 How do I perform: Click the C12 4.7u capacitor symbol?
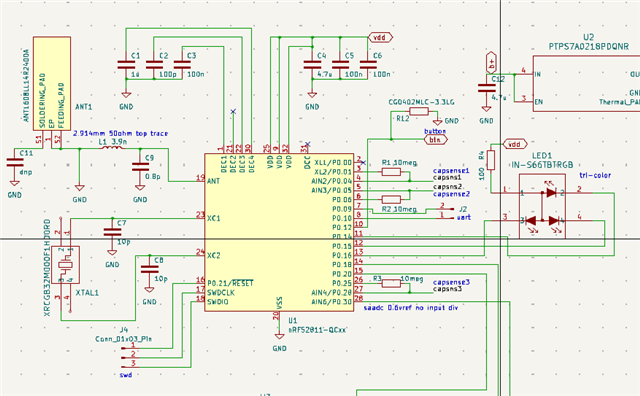coord(486,87)
